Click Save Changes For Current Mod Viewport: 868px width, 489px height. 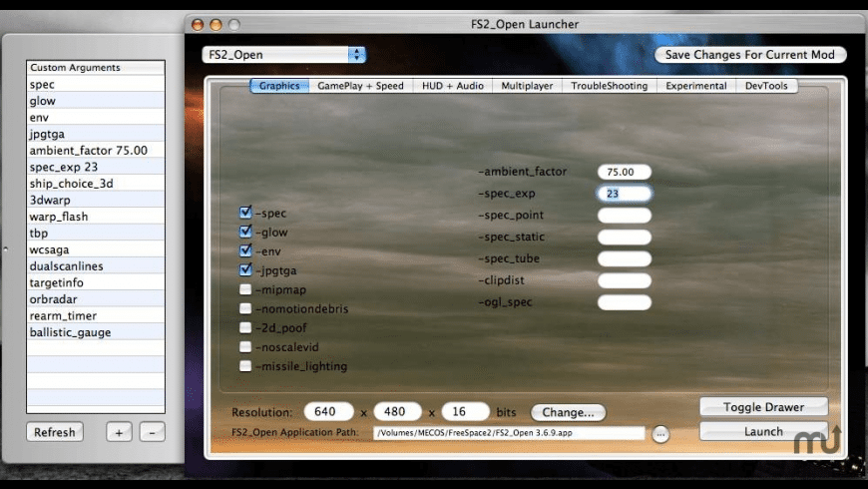pyautogui.click(x=749, y=54)
